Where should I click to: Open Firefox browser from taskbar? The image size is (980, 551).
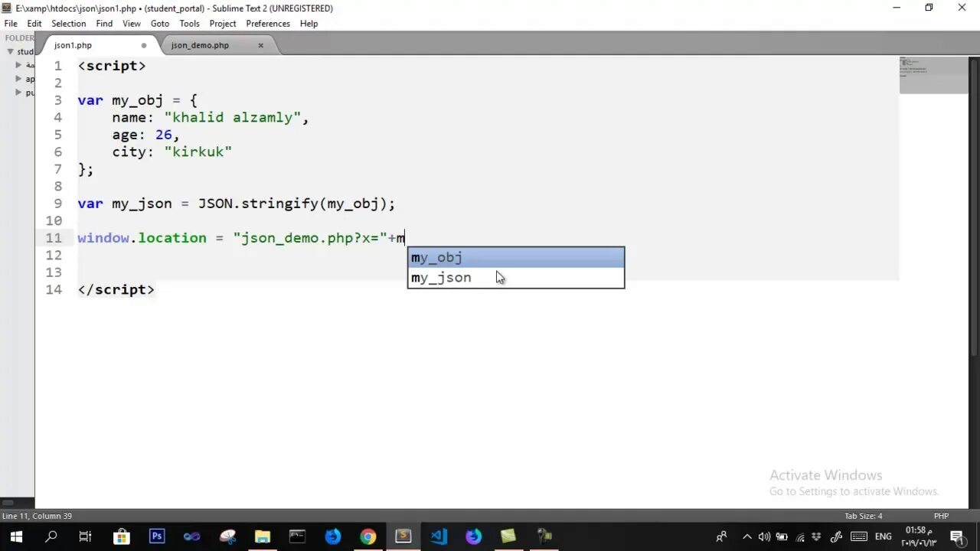(473, 536)
